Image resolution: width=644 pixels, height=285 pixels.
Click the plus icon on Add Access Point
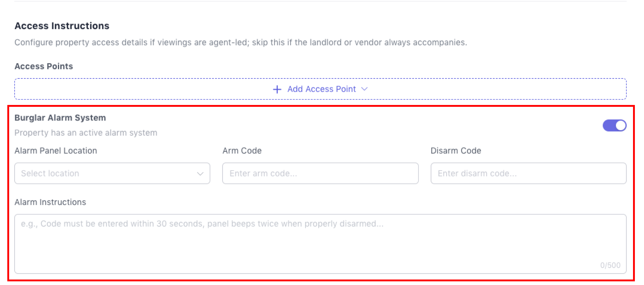(277, 89)
